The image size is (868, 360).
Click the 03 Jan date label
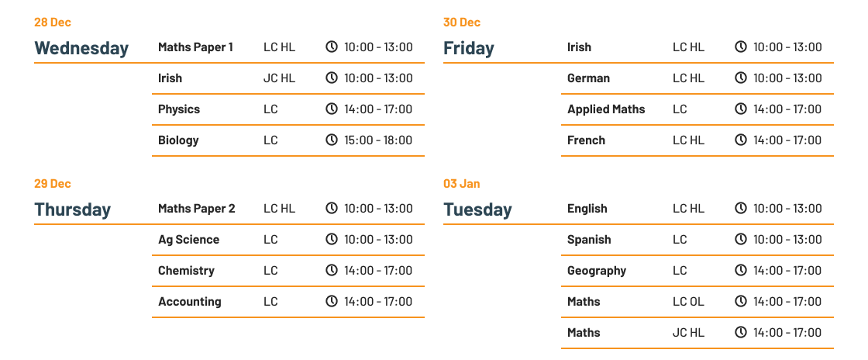point(462,183)
